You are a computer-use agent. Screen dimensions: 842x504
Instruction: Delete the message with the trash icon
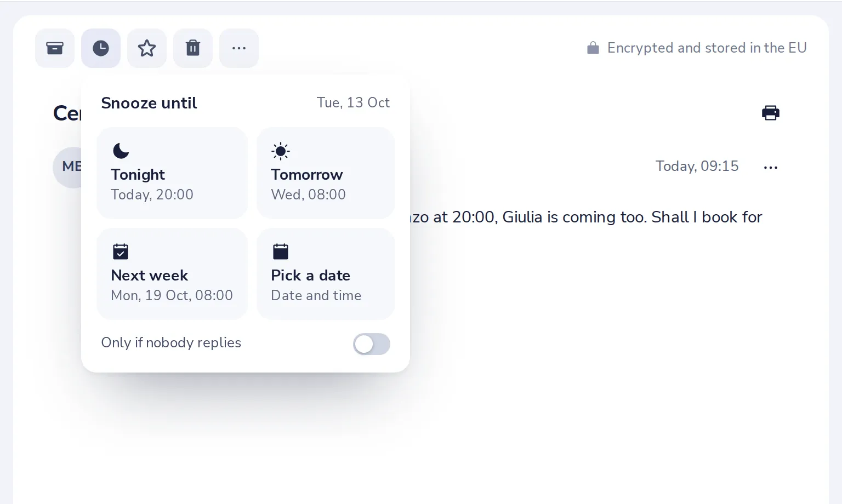tap(193, 48)
